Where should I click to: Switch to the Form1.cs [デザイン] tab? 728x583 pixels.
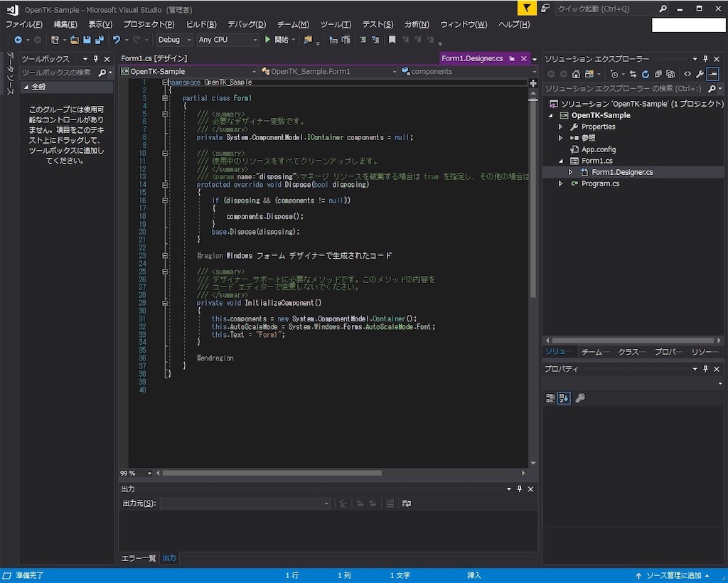coord(154,58)
